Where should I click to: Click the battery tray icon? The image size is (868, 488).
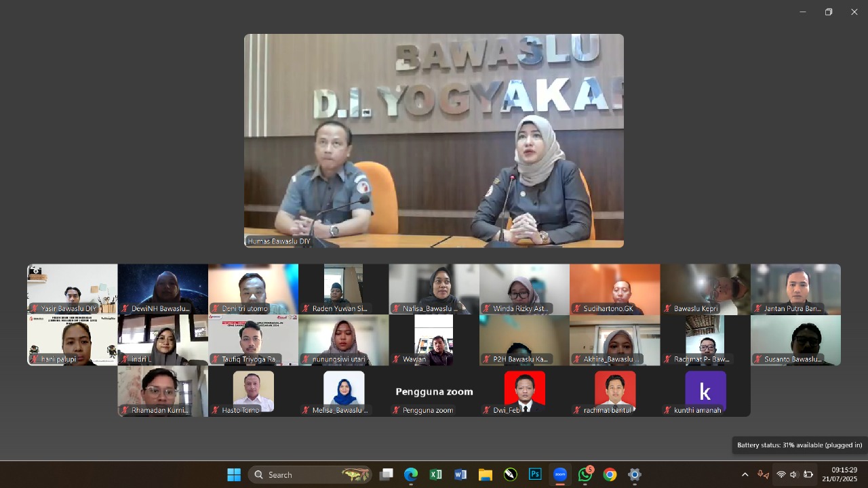[808, 474]
